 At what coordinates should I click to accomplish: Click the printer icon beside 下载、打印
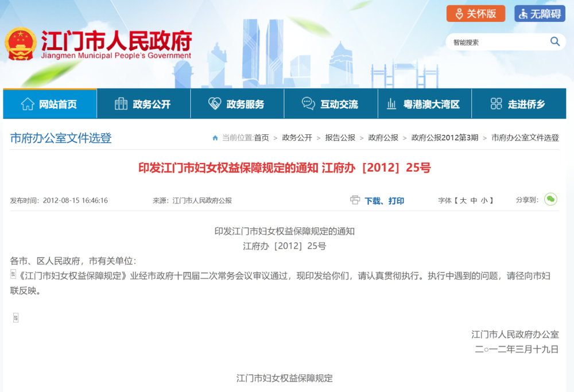pos(355,200)
